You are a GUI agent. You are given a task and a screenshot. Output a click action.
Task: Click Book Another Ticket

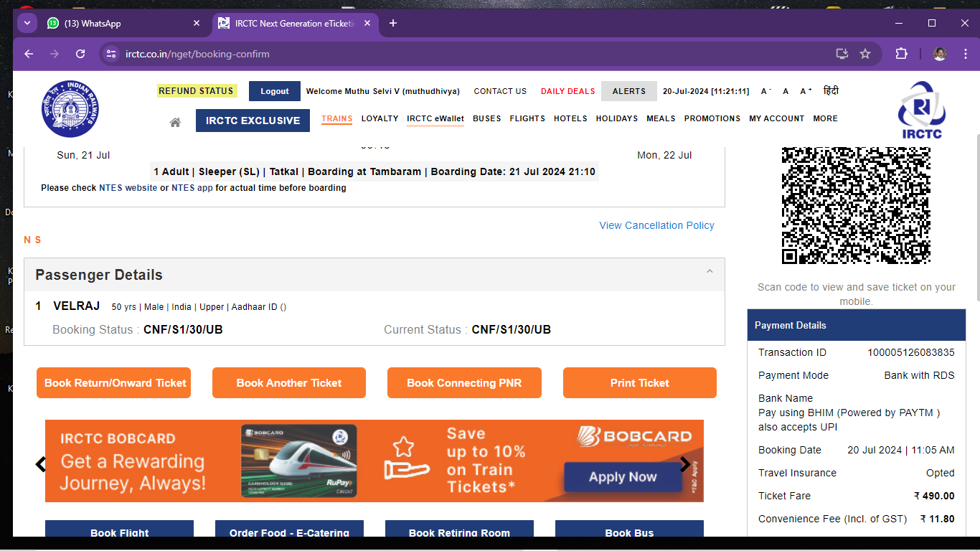[x=289, y=382]
